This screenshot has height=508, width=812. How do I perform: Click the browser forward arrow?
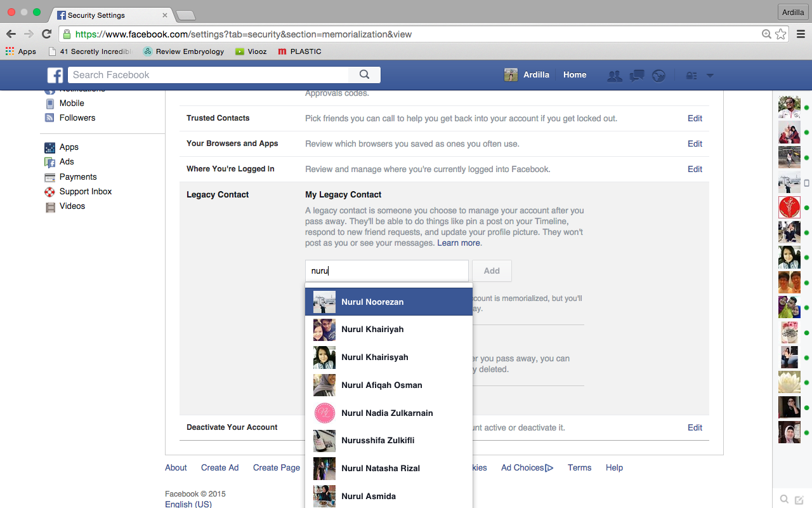[29, 34]
